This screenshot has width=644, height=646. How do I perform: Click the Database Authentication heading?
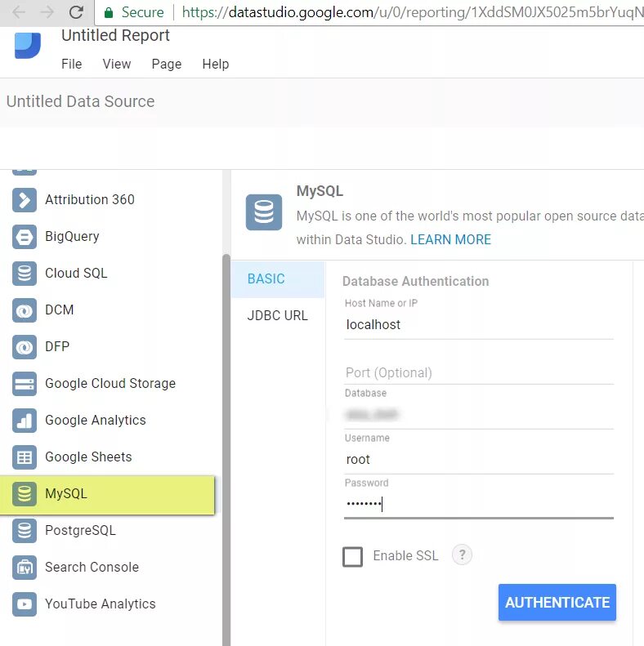(416, 282)
